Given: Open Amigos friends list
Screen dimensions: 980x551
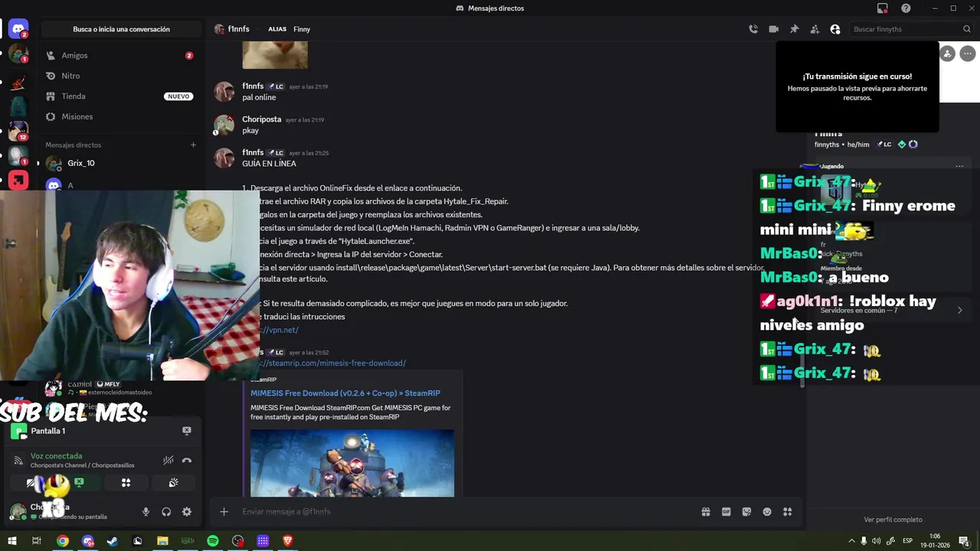Looking at the screenshot, I should pyautogui.click(x=120, y=55).
